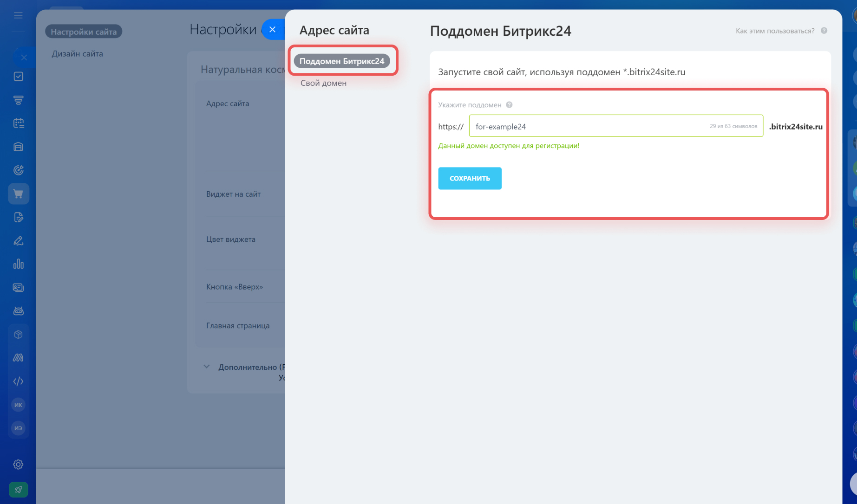Open the slanted stripes icon in sidebar
The height and width of the screenshot is (504, 857).
(19, 358)
